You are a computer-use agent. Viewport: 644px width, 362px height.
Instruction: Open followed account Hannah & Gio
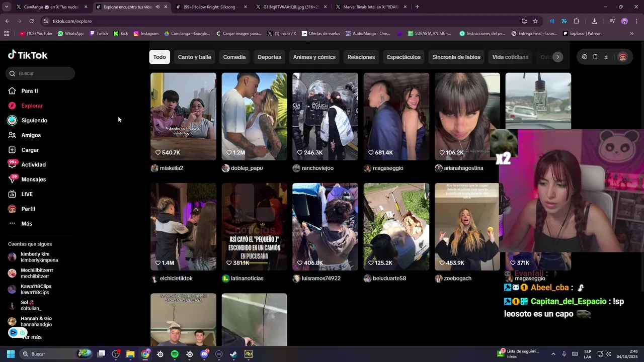click(30, 321)
